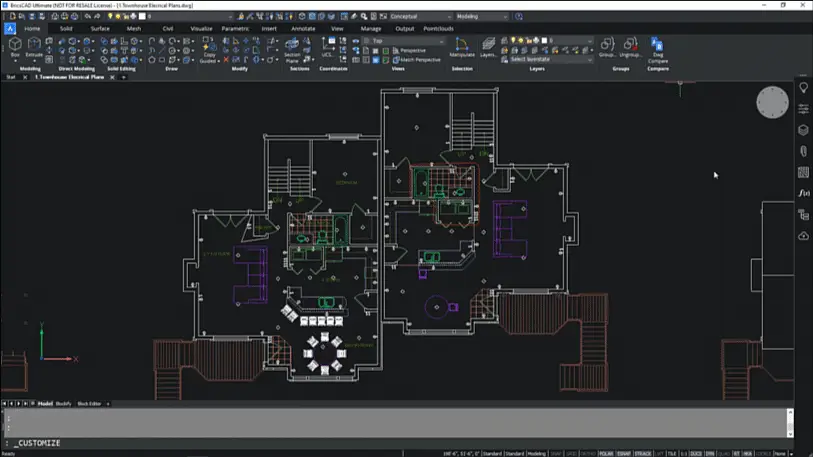Toggle DYN in the status bar
Image resolution: width=813 pixels, height=457 pixels.
(x=710, y=454)
